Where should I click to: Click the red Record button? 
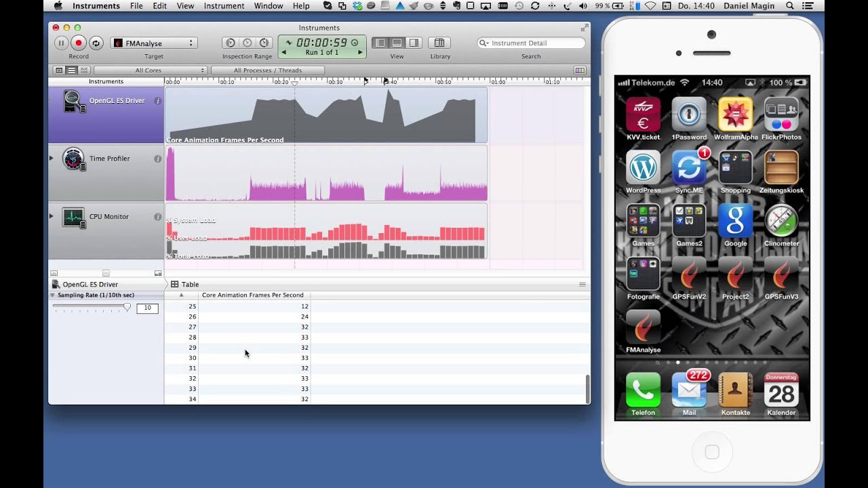(79, 43)
